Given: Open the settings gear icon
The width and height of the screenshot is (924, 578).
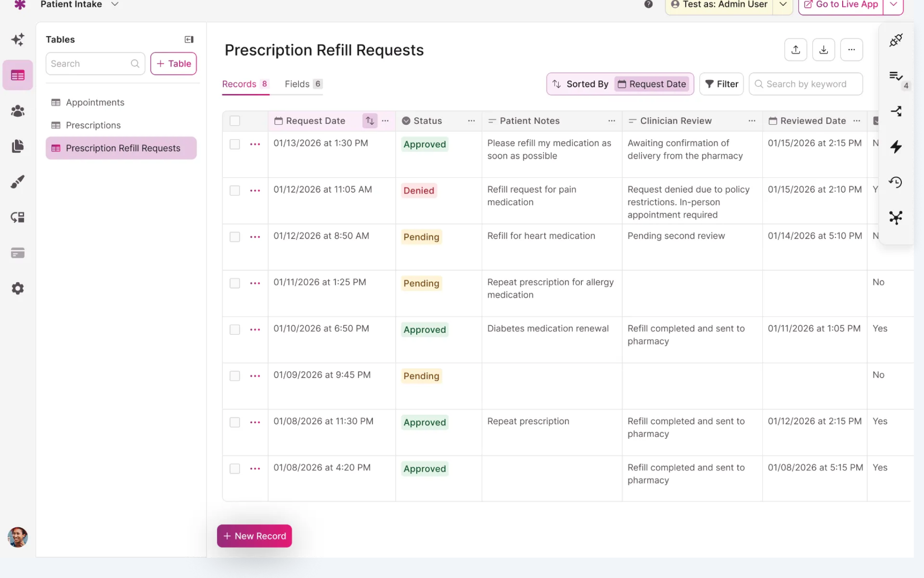Looking at the screenshot, I should pyautogui.click(x=18, y=289).
